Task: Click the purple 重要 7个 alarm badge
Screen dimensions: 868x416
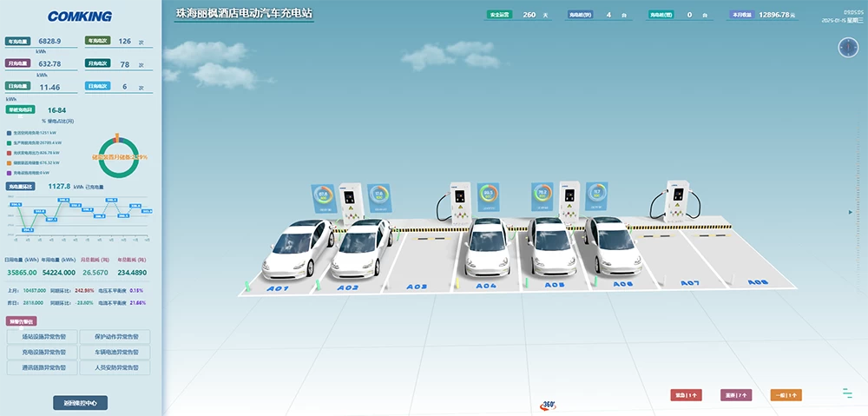Action: coord(736,395)
